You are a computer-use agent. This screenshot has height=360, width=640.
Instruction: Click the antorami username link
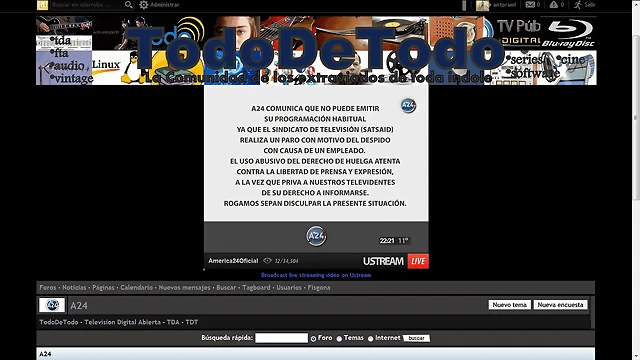tap(504, 5)
